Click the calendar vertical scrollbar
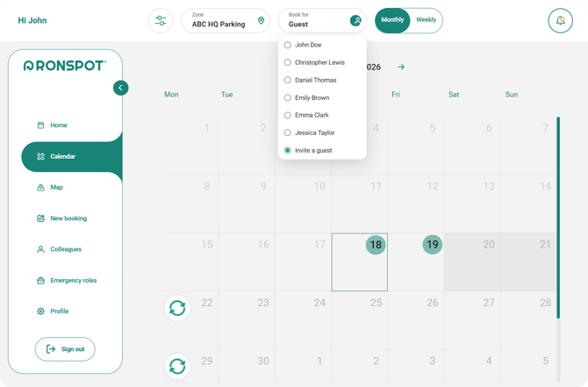The height and width of the screenshot is (387, 588). (558, 218)
